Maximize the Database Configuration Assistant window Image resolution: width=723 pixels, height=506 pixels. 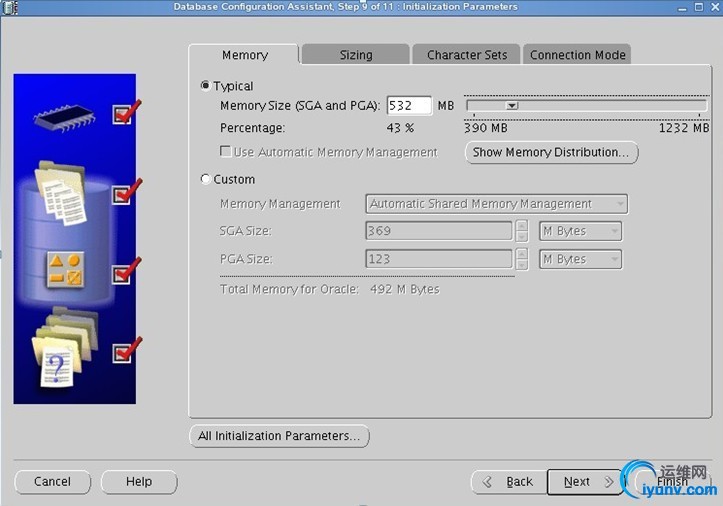point(699,7)
